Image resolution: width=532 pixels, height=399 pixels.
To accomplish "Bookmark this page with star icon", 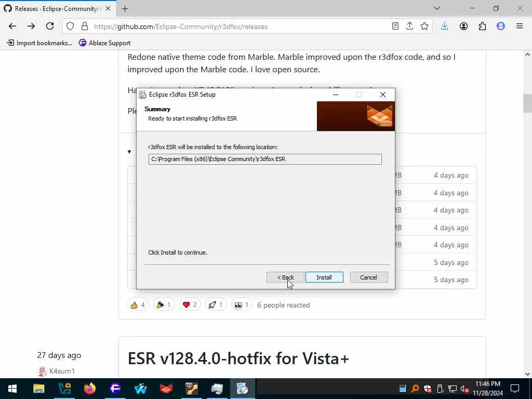I will click(x=424, y=26).
